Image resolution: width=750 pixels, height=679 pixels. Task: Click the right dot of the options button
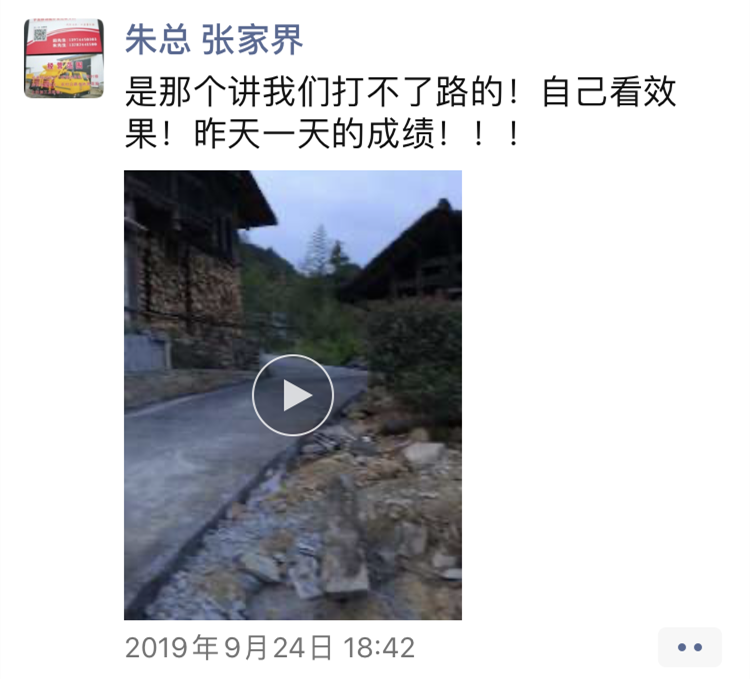(698, 647)
